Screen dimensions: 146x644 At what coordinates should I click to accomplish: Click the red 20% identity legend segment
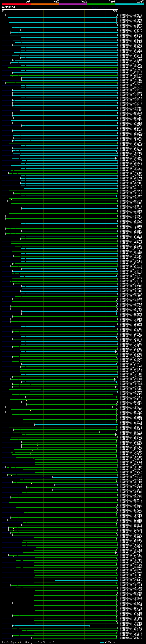click(16, 4)
